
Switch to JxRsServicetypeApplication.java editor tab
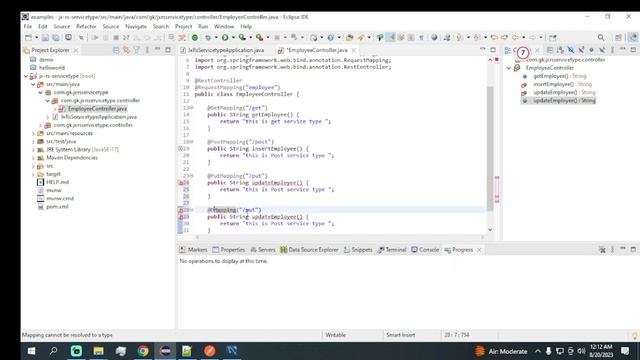coord(226,50)
